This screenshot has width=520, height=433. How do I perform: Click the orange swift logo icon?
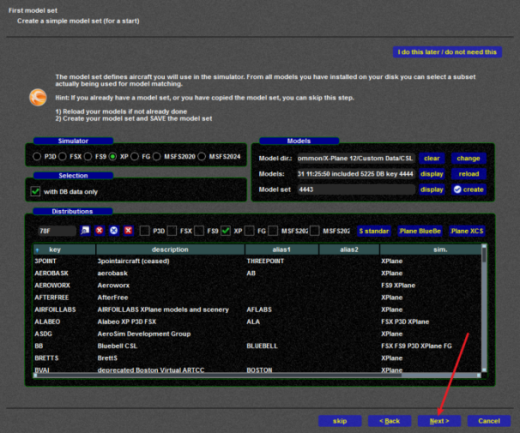pos(38,97)
